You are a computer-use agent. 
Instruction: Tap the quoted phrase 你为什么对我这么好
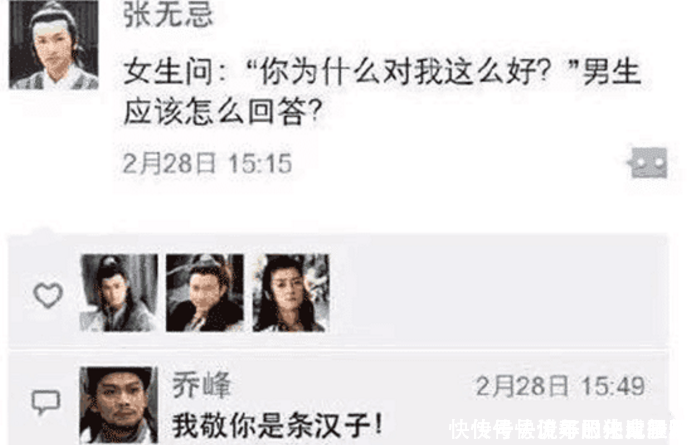coord(396,72)
